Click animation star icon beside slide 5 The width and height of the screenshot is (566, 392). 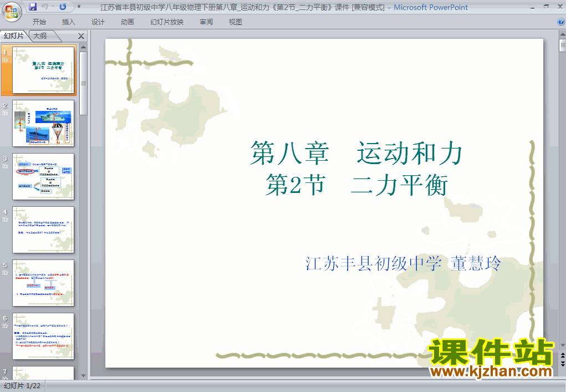click(5, 273)
